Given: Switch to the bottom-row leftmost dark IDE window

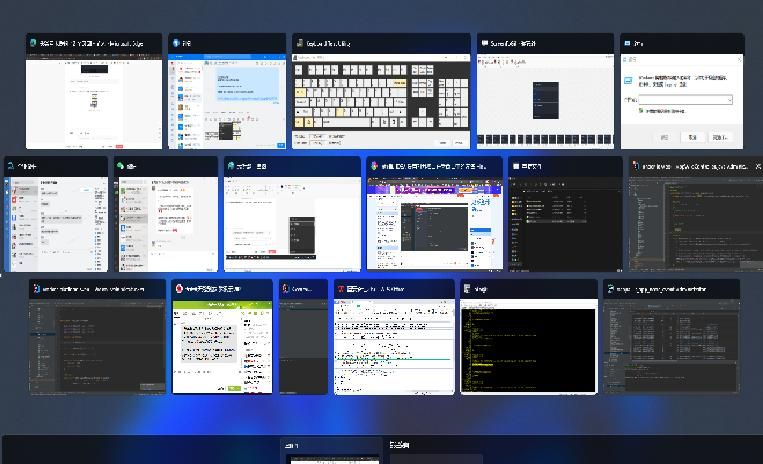Looking at the screenshot, I should (x=97, y=337).
